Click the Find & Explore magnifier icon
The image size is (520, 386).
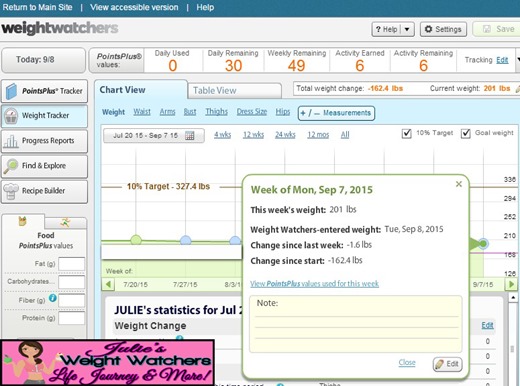pyautogui.click(x=11, y=166)
